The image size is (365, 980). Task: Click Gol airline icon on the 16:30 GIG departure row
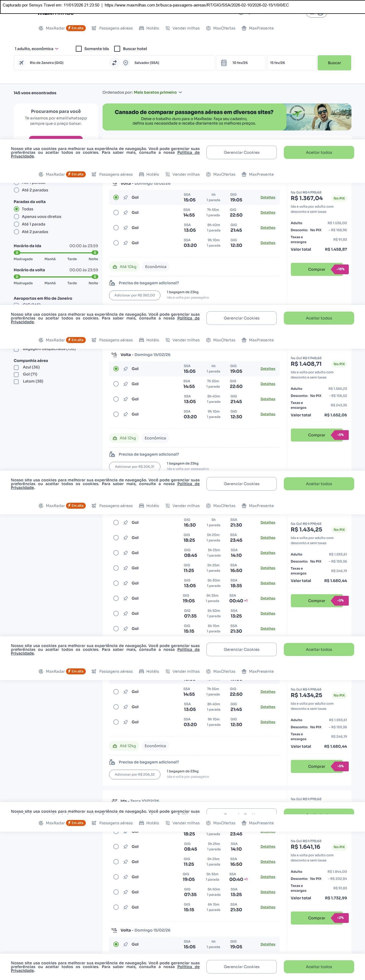point(126,523)
